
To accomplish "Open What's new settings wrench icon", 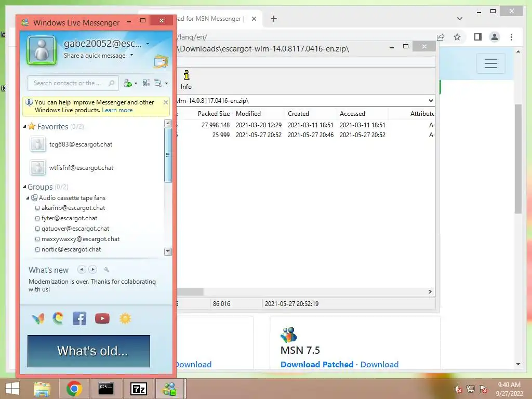I will (107, 270).
